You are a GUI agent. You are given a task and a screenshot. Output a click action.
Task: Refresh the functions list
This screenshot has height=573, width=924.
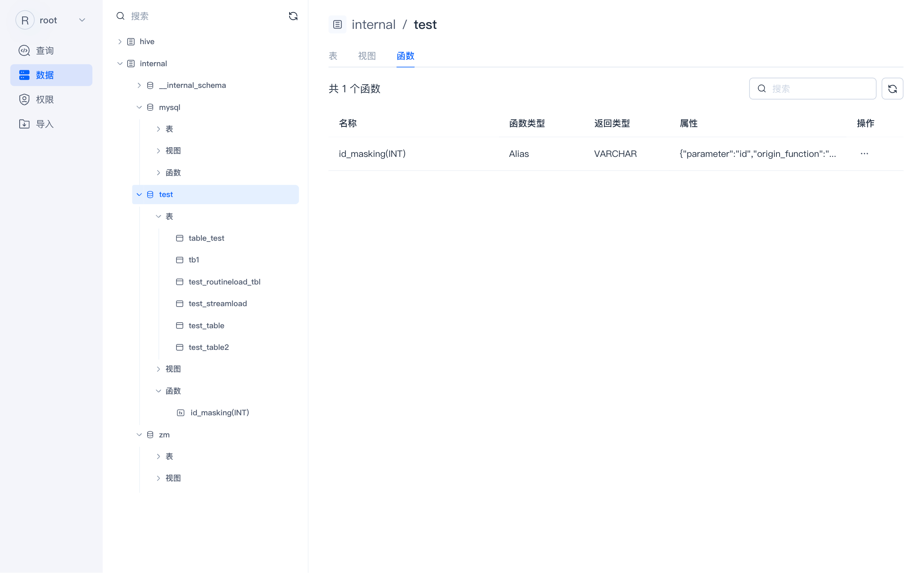(892, 89)
